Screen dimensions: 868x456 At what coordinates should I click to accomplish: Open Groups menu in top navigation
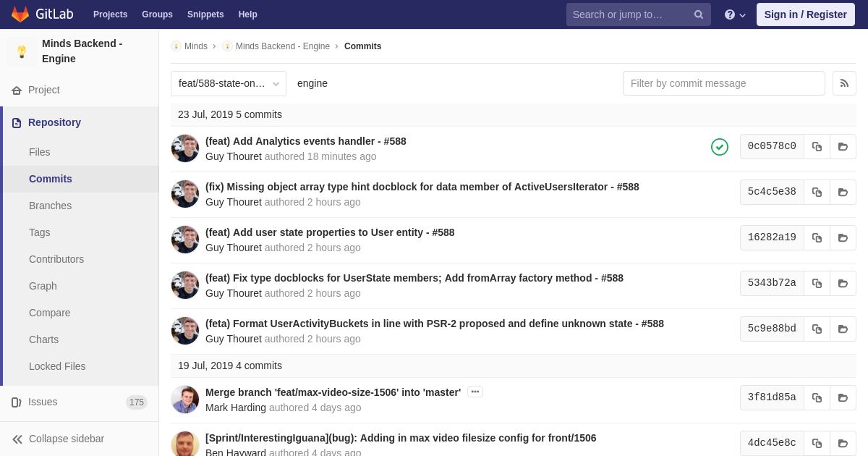tap(157, 14)
